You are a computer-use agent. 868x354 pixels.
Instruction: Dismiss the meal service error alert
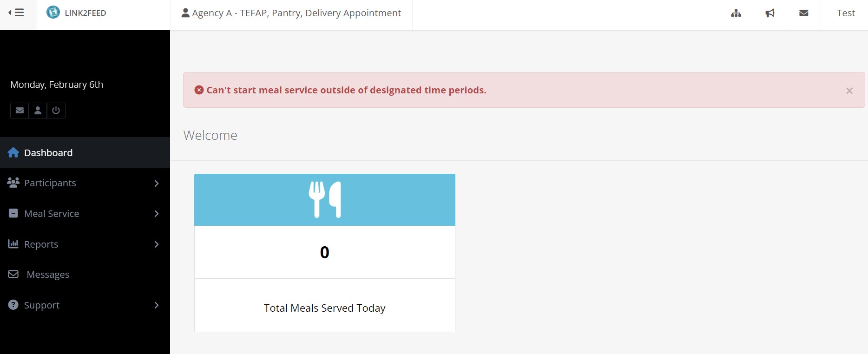coord(849,91)
